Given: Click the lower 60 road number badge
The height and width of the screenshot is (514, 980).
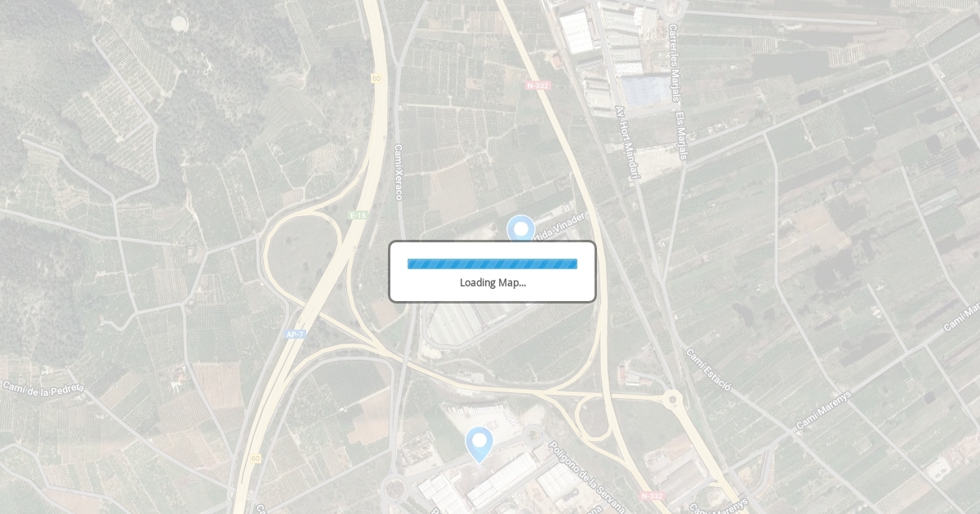Looking at the screenshot, I should click(256, 459).
